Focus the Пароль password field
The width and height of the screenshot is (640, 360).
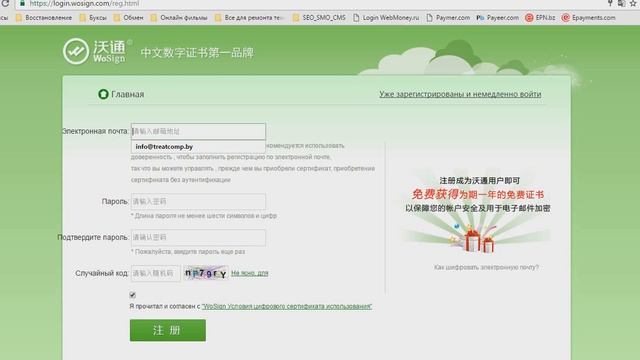coord(198,202)
